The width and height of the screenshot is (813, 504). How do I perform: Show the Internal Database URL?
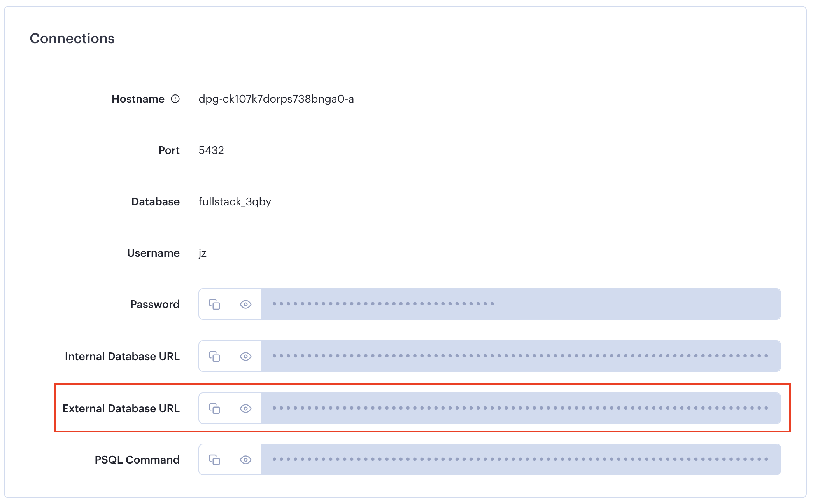point(245,356)
